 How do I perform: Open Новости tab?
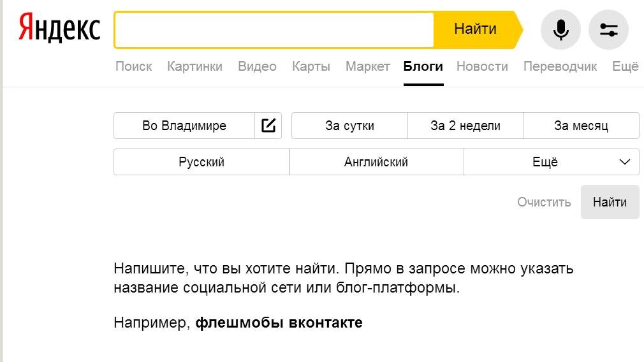coord(482,66)
